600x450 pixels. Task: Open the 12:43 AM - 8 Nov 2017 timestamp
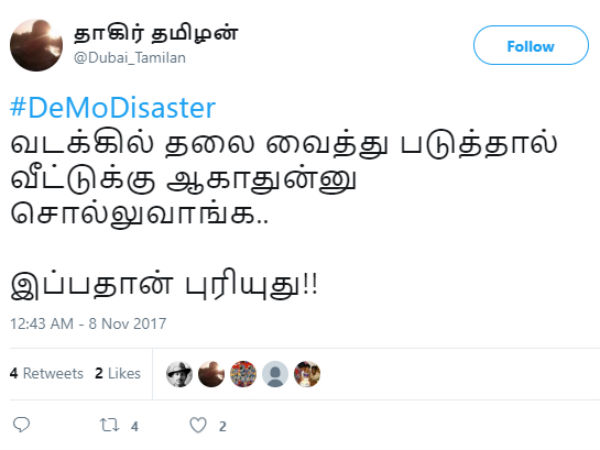pos(88,324)
